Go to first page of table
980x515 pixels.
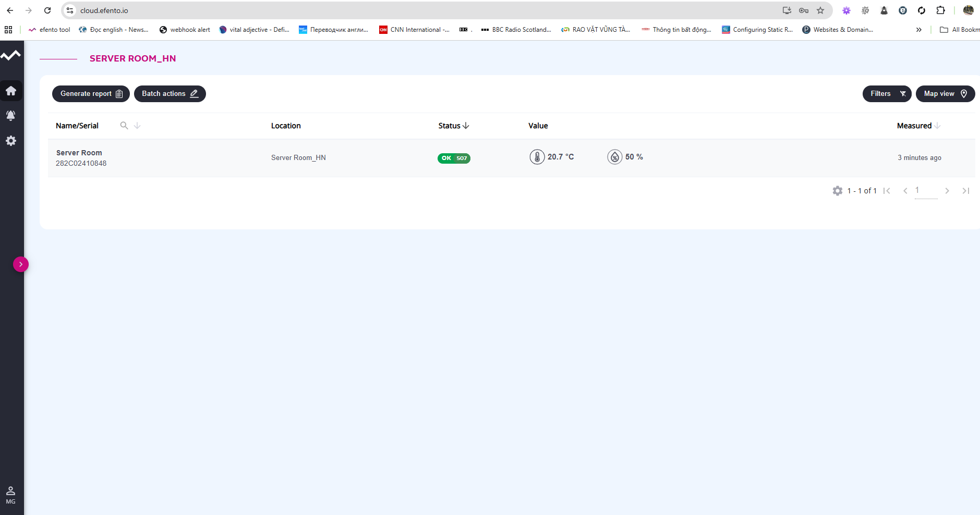click(x=887, y=191)
